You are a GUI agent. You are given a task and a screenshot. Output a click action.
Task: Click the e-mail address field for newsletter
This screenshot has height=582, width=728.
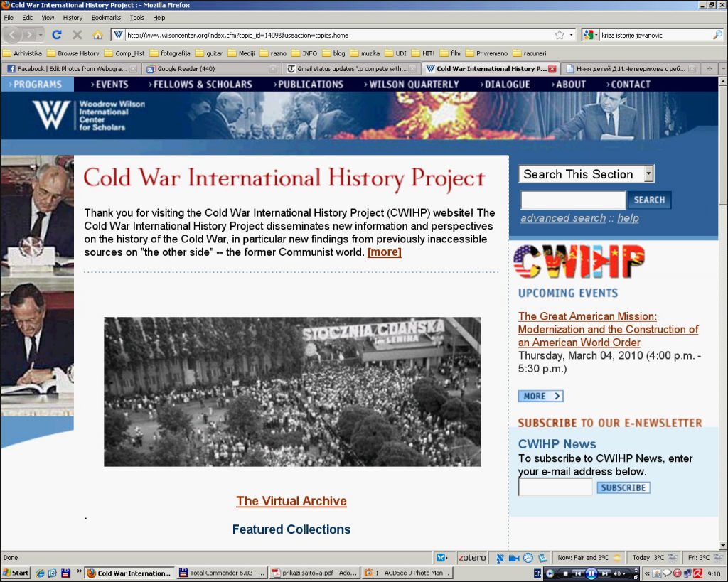(555, 487)
